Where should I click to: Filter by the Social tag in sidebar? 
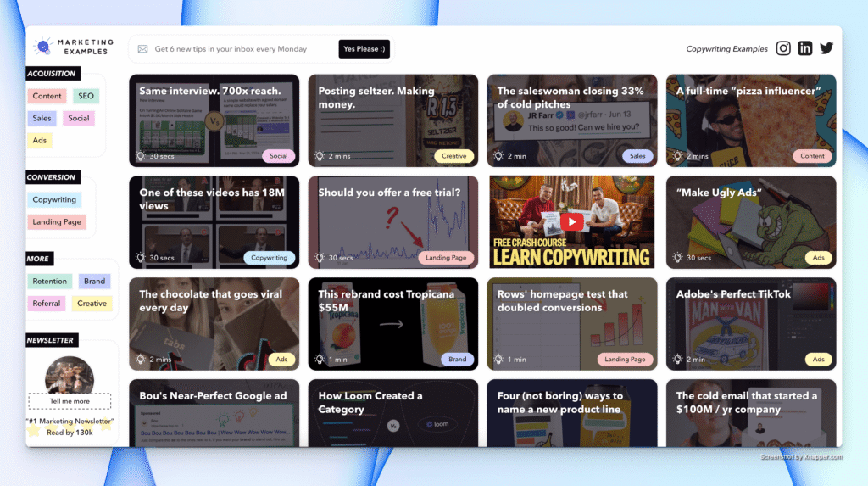[x=79, y=118]
